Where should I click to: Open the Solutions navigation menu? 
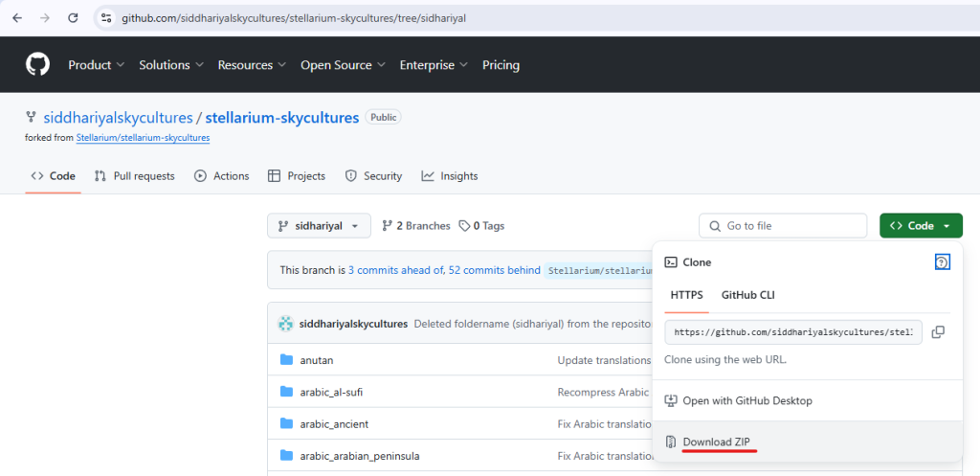point(171,65)
